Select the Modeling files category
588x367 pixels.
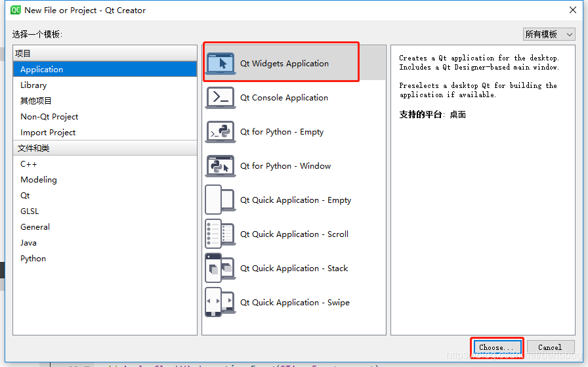(x=105, y=180)
